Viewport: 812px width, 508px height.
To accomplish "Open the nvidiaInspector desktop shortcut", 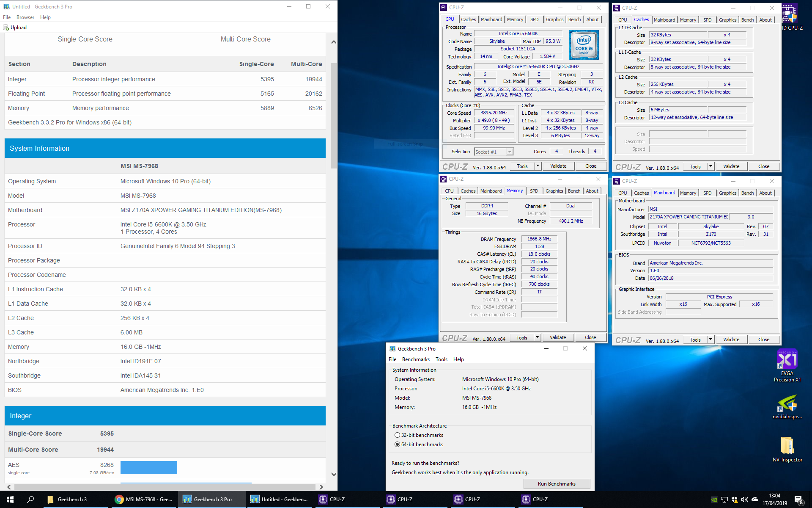I will (787, 407).
